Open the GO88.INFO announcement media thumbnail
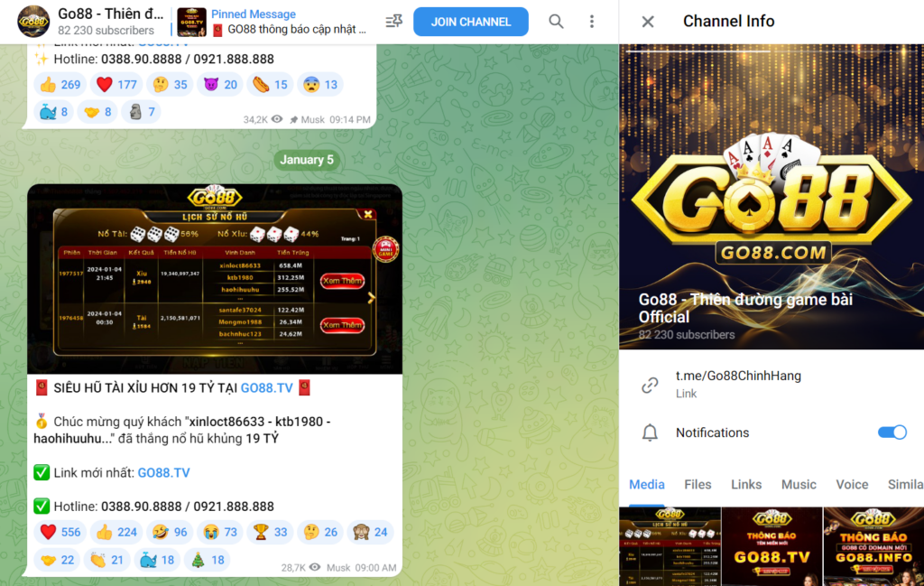Image resolution: width=924 pixels, height=586 pixels. coord(873,546)
